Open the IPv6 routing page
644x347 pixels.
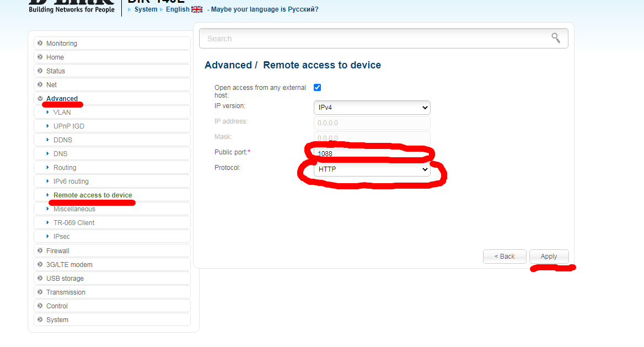pos(112,181)
